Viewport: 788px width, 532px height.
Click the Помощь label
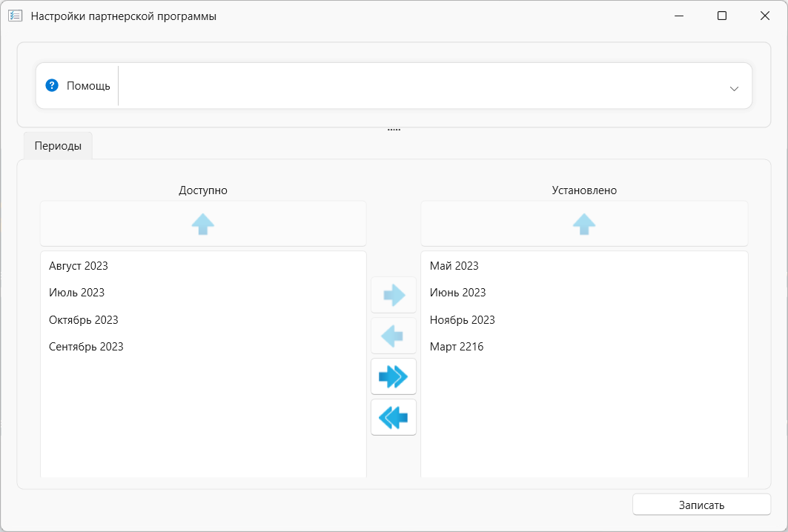pos(88,86)
